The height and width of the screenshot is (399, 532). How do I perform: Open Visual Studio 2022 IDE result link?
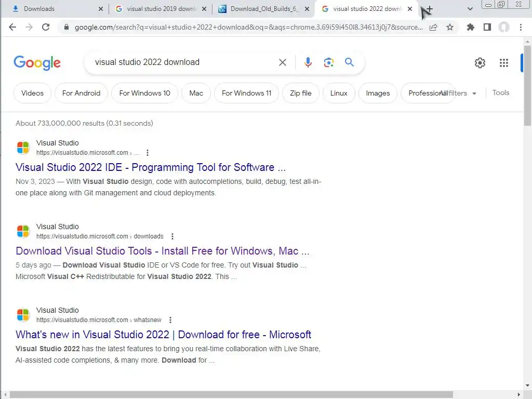pos(151,167)
